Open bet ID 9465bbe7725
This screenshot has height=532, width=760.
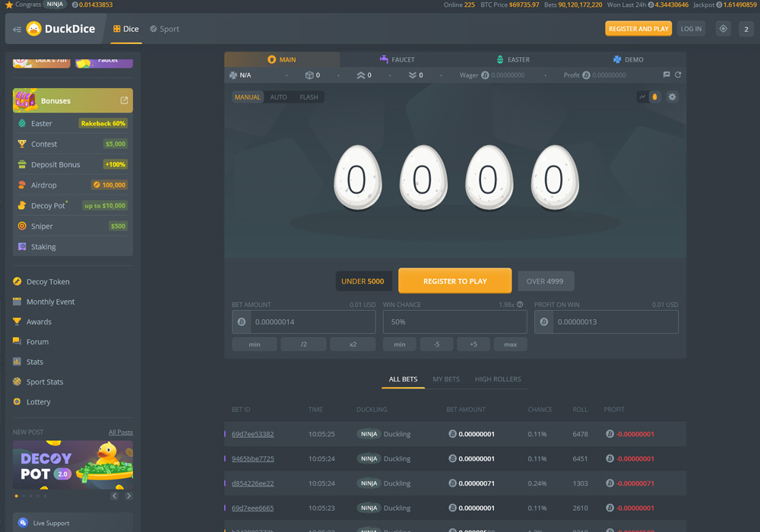[252, 459]
